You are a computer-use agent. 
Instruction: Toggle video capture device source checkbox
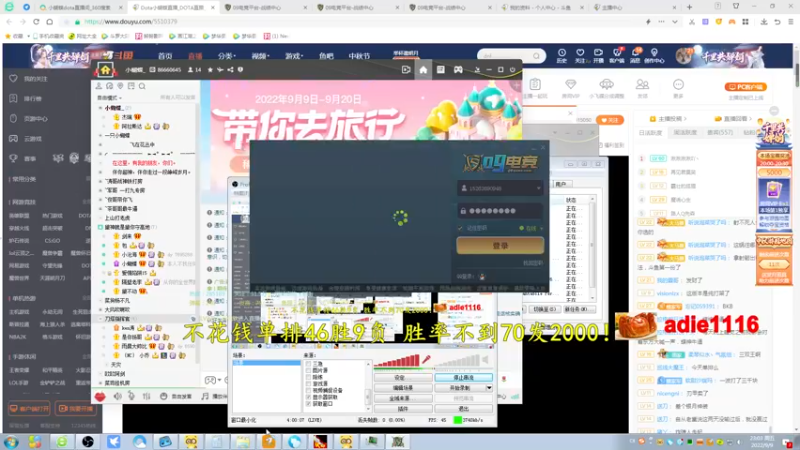(308, 390)
